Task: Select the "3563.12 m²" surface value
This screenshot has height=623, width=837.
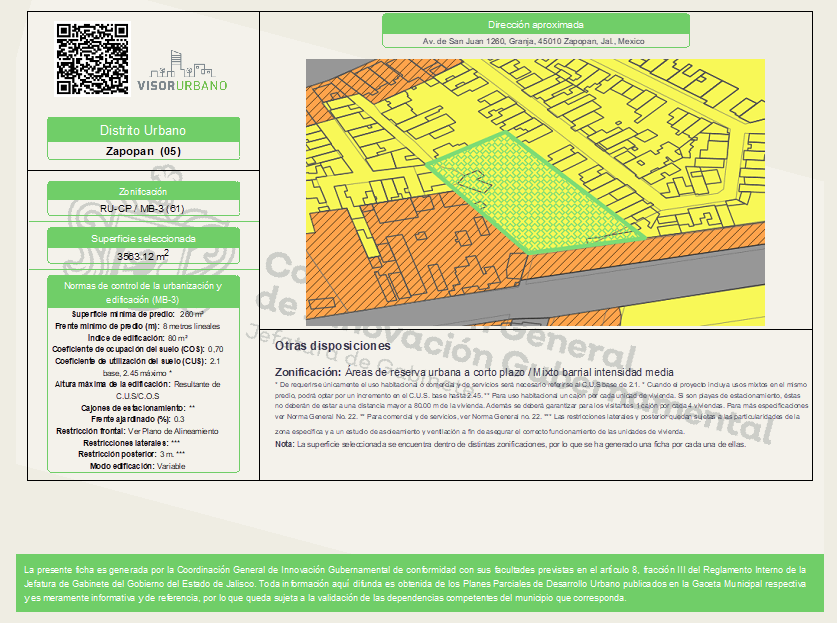Action: point(143,256)
